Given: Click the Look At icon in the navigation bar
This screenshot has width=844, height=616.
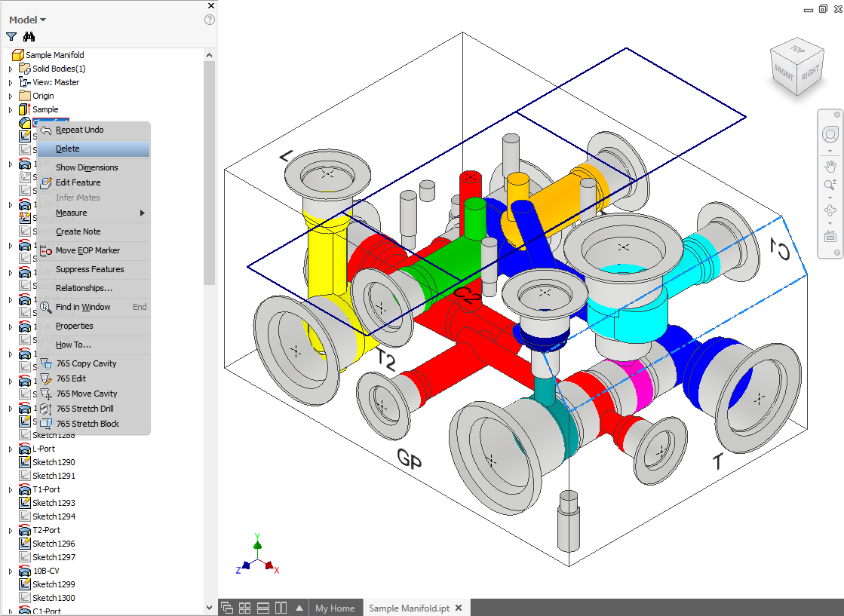Looking at the screenshot, I should pos(830,236).
